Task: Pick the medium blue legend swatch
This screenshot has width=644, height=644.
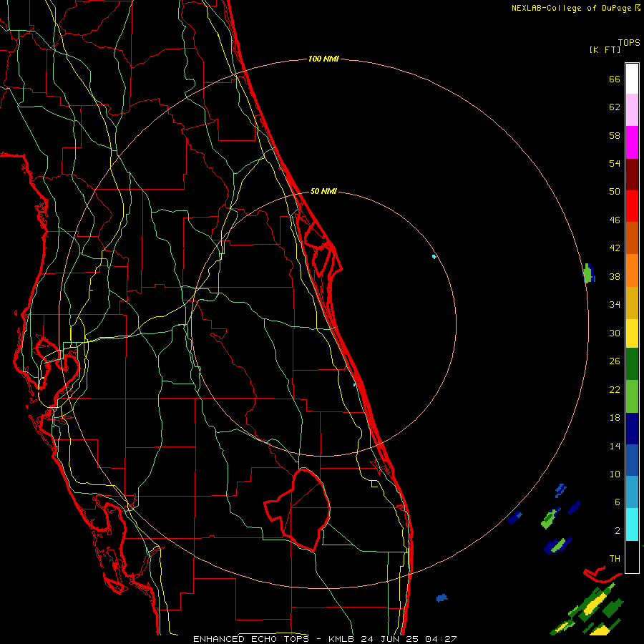Action: click(632, 460)
